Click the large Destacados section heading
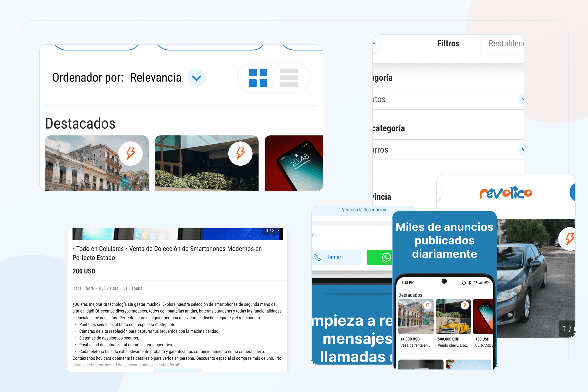This screenshot has width=588, height=392. click(x=80, y=123)
